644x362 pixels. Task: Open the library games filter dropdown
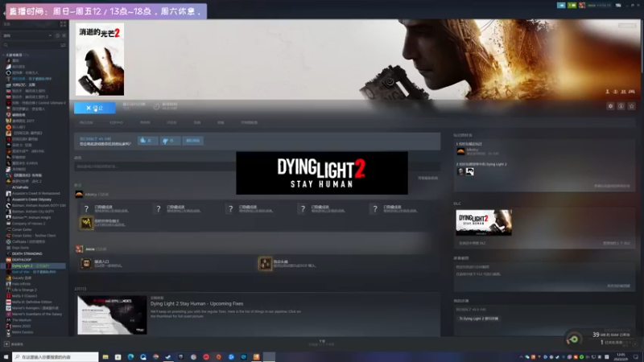pos(27,35)
